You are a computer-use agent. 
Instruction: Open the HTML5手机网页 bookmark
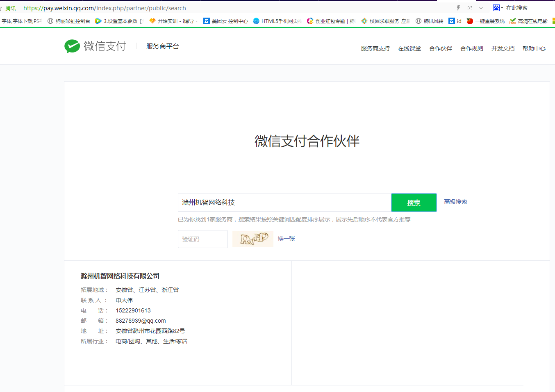click(277, 21)
